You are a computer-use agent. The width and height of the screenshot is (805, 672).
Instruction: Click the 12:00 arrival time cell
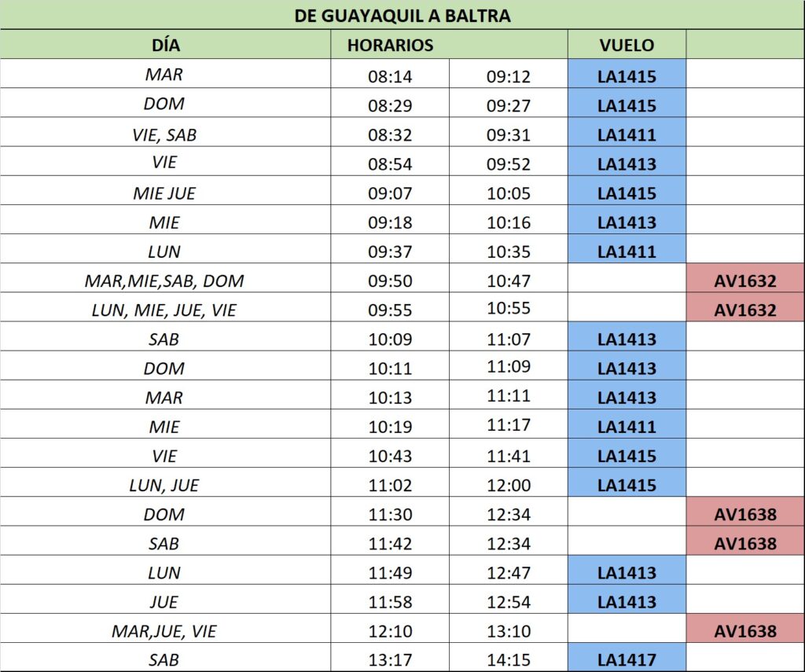(509, 485)
